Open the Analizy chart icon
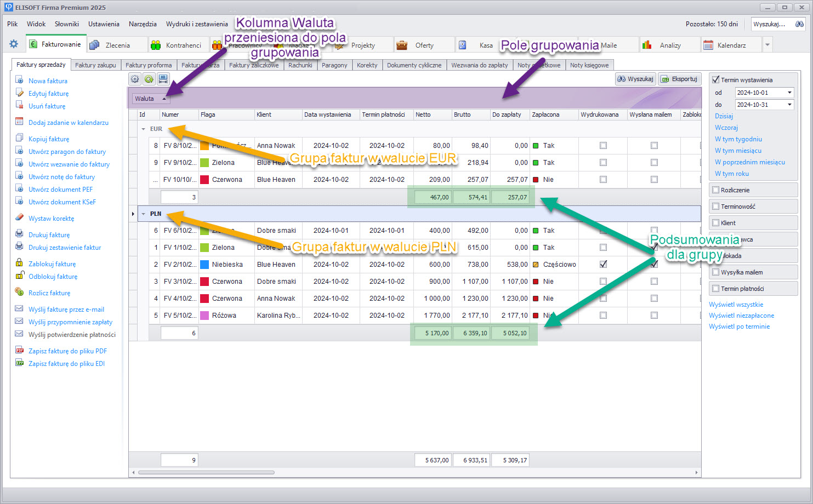The height and width of the screenshot is (504, 813). (x=647, y=45)
